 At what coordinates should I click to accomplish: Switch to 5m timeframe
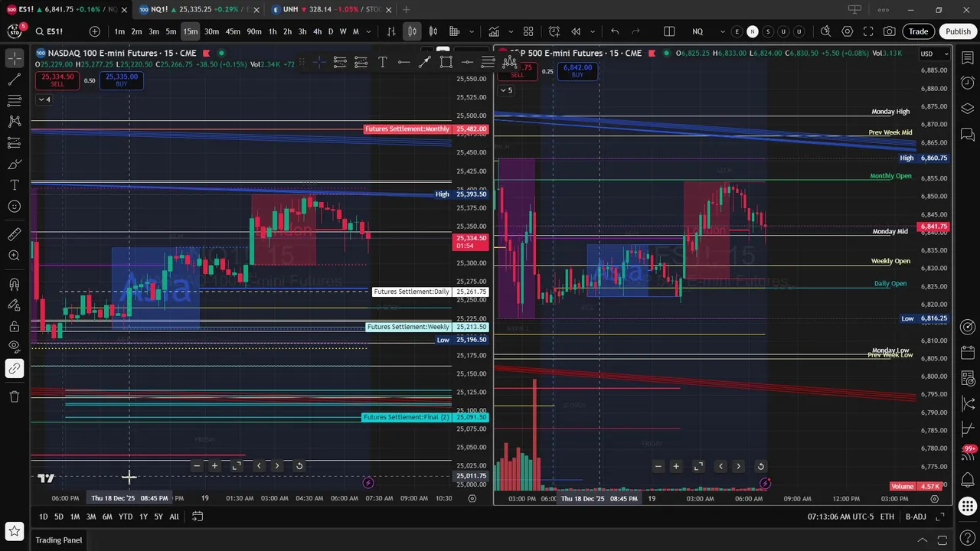(x=171, y=31)
